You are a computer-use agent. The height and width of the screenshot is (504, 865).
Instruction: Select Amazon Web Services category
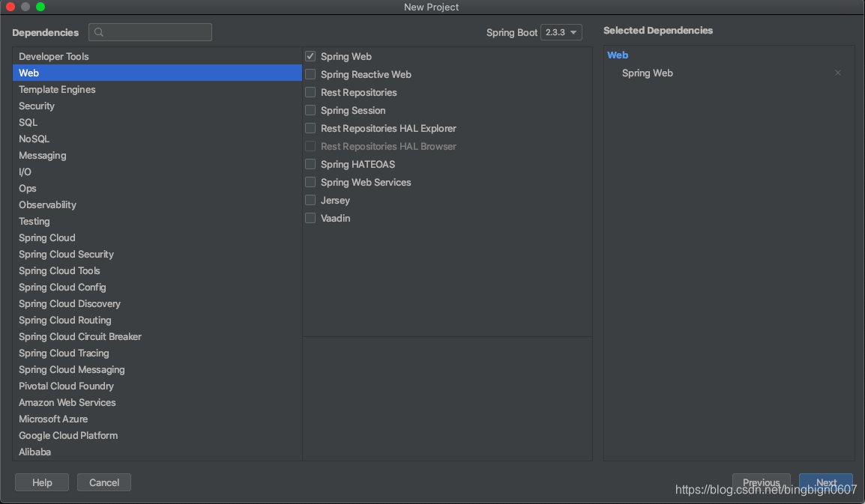pos(157,403)
